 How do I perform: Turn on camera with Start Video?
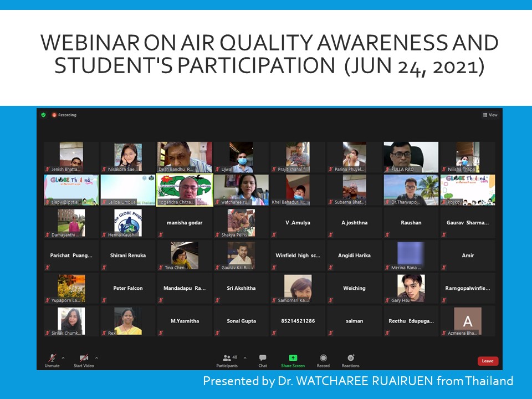(x=84, y=358)
